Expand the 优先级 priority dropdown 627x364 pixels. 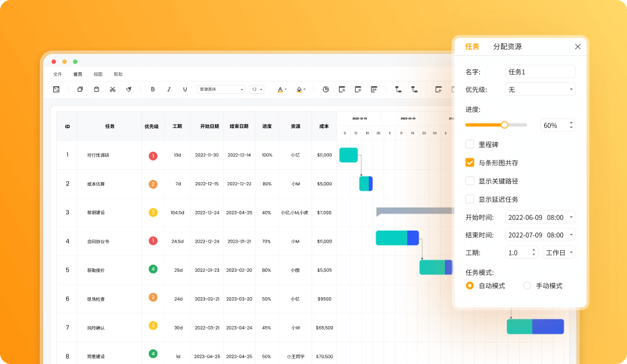(540, 89)
